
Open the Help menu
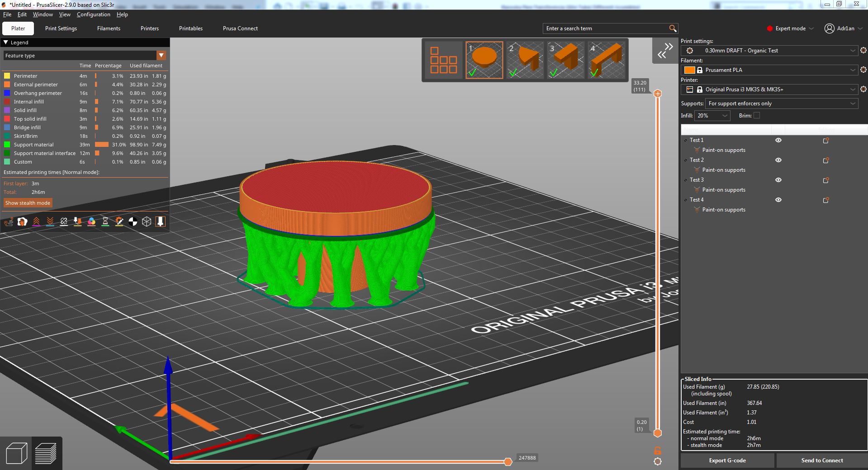point(122,14)
